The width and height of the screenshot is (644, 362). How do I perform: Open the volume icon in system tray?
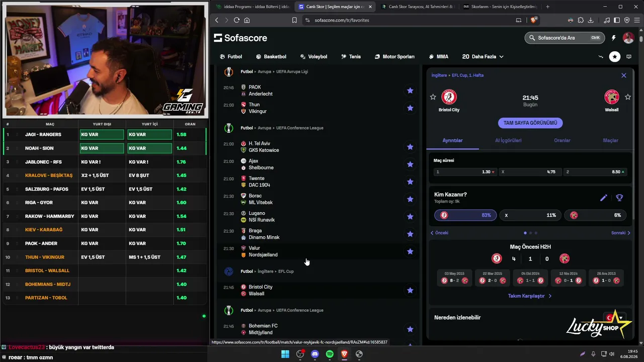pyautogui.click(x=612, y=354)
